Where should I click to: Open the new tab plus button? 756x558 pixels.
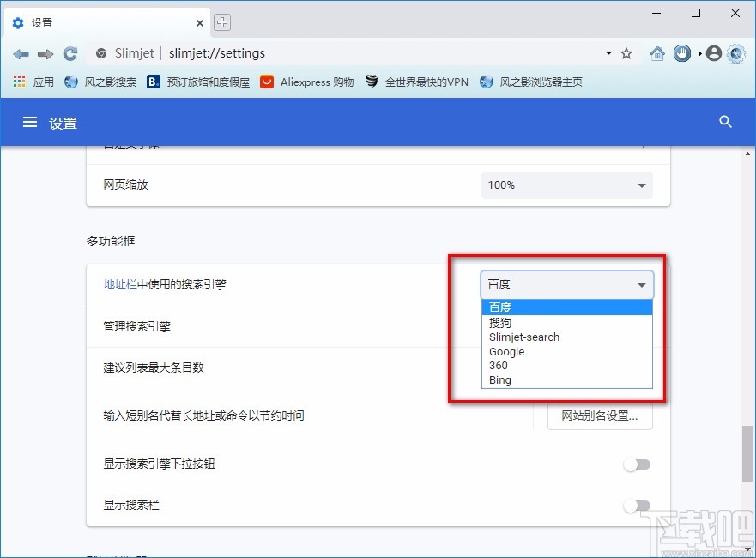point(222,22)
